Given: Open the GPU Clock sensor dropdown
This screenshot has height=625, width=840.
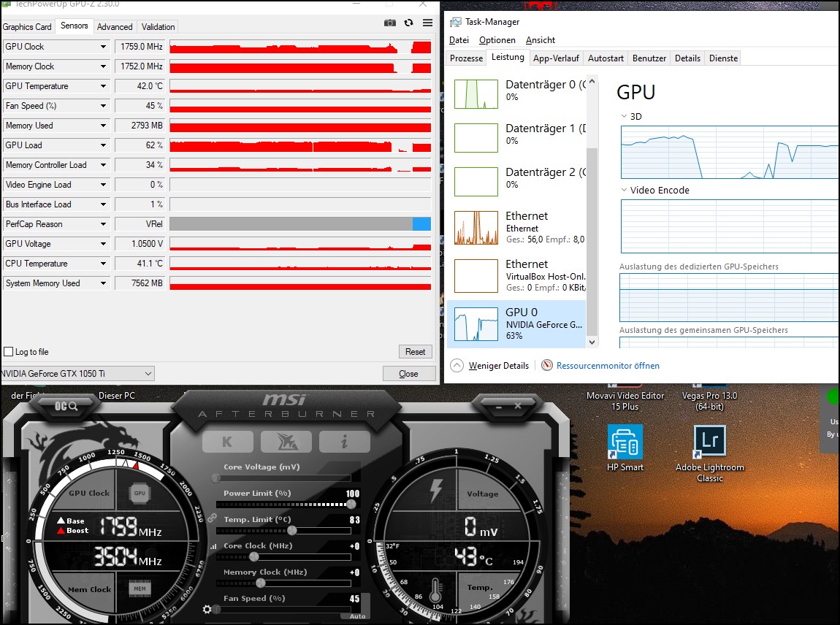Looking at the screenshot, I should (103, 47).
